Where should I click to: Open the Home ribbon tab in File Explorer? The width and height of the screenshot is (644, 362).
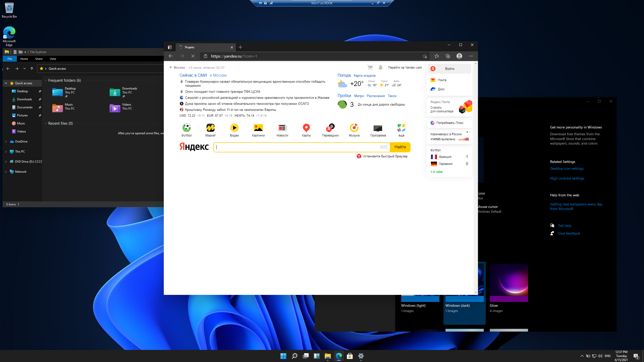pyautogui.click(x=24, y=59)
